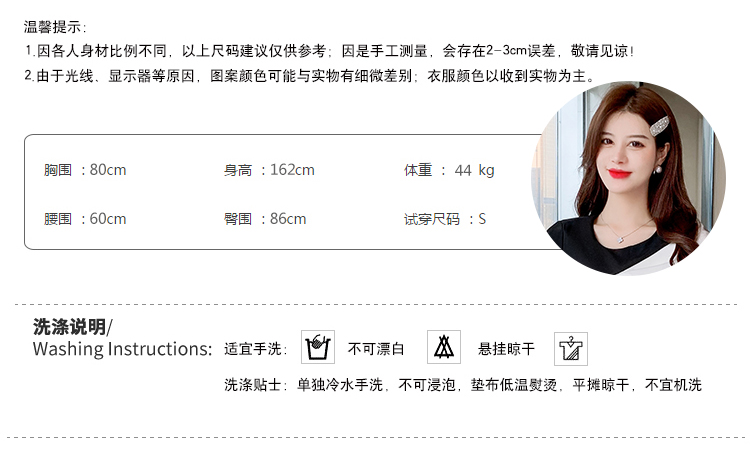Click the 胸围 80cm measurement
Image resolution: width=750 pixels, height=467 pixels.
(x=85, y=170)
